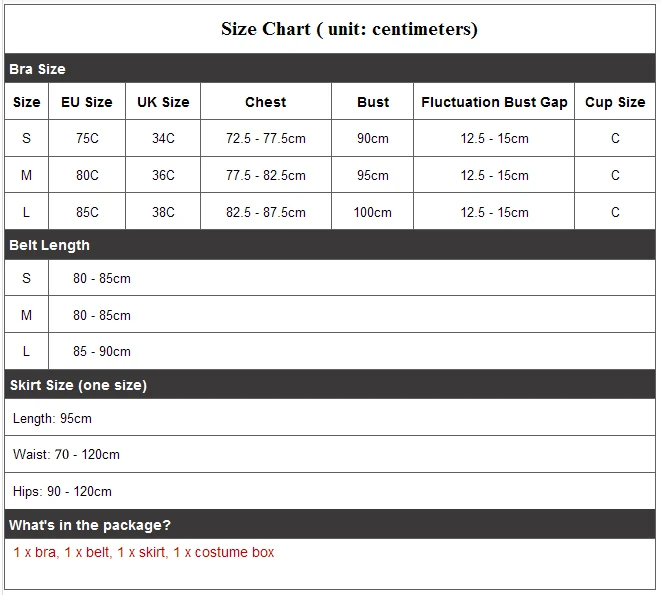Click the Fluctuation Bust Gap header
This screenshot has width=661, height=595.
[494, 102]
